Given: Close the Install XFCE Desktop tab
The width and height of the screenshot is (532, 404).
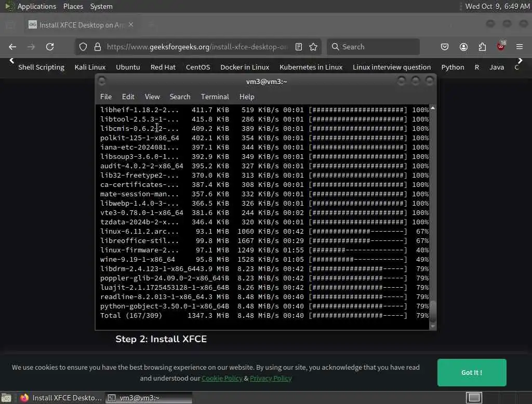Looking at the screenshot, I should pos(131,25).
